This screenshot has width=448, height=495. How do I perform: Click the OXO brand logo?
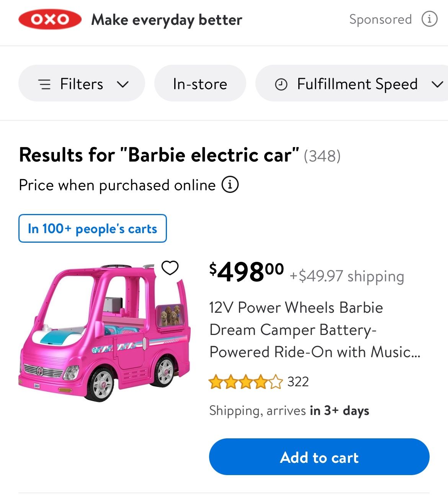pyautogui.click(x=50, y=20)
